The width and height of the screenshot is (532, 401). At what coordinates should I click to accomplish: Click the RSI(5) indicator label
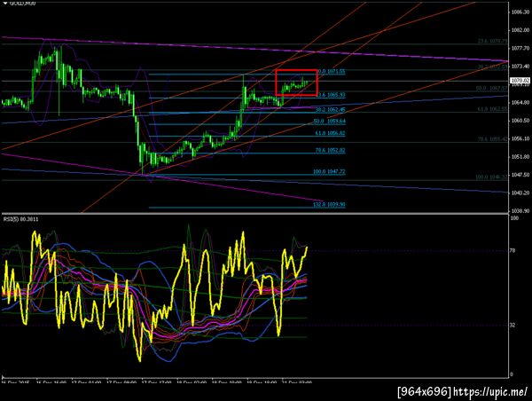20,219
